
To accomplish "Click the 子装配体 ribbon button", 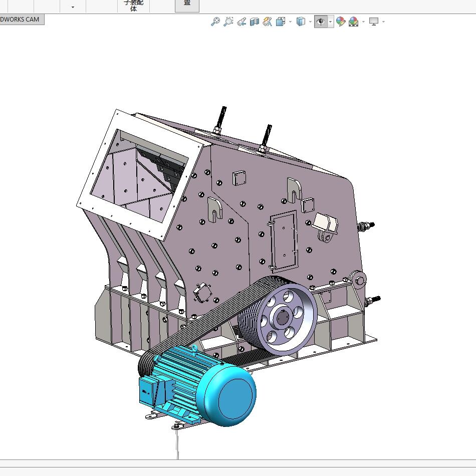I will tap(134, 6).
